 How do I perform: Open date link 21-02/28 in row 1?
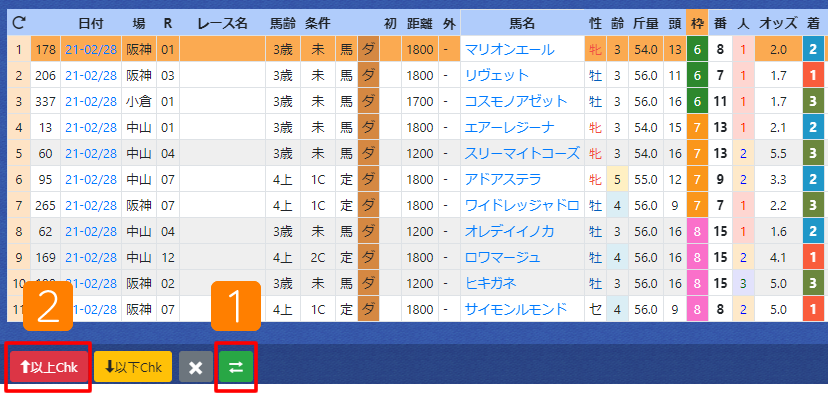click(91, 50)
